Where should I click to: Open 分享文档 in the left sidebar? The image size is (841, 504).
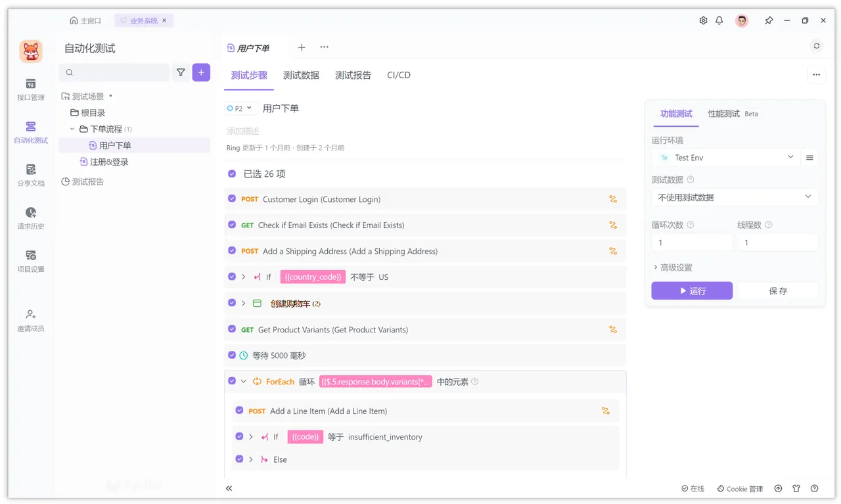click(x=31, y=176)
